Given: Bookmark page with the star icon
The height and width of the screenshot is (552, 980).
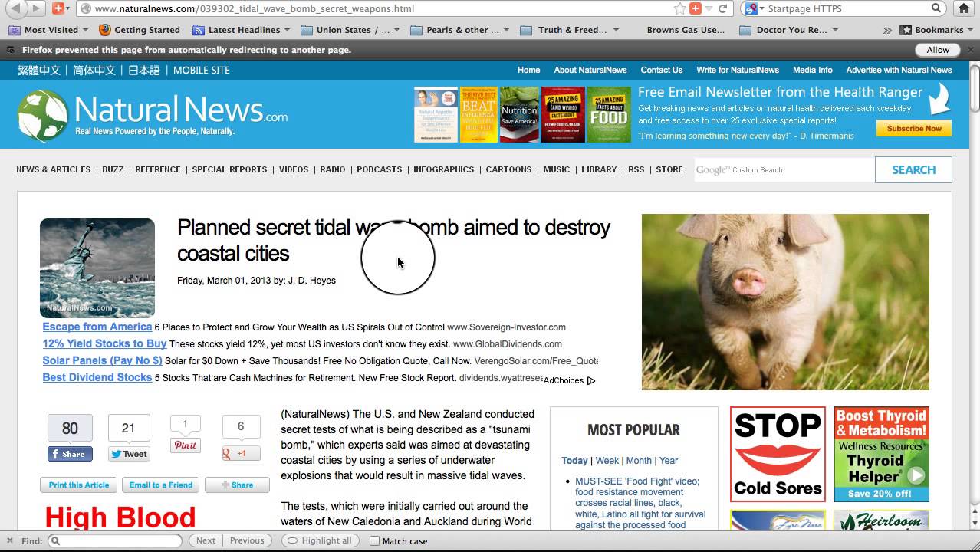Looking at the screenshot, I should 679,8.
